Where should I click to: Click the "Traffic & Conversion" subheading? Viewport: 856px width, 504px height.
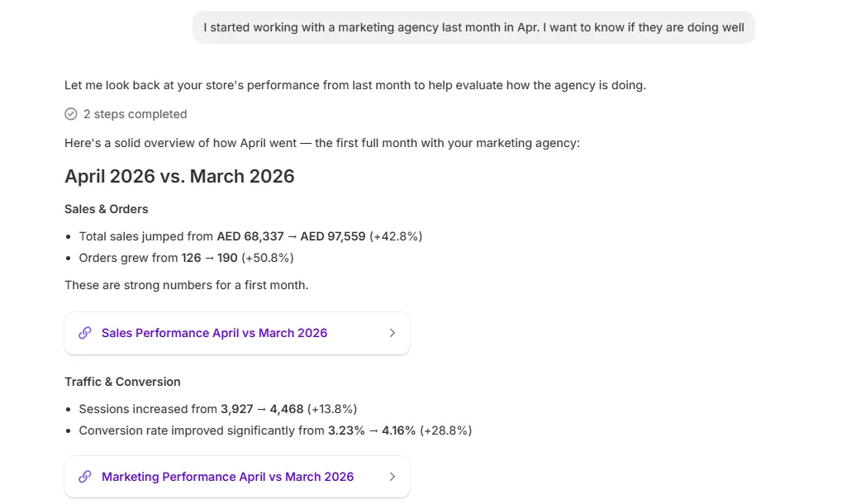122,382
